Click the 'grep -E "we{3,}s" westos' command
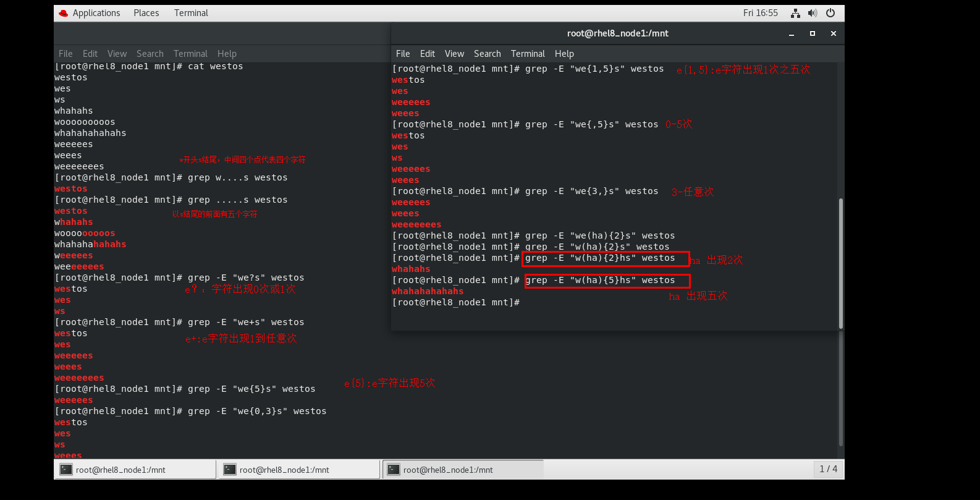This screenshot has width=980, height=500. [592, 191]
